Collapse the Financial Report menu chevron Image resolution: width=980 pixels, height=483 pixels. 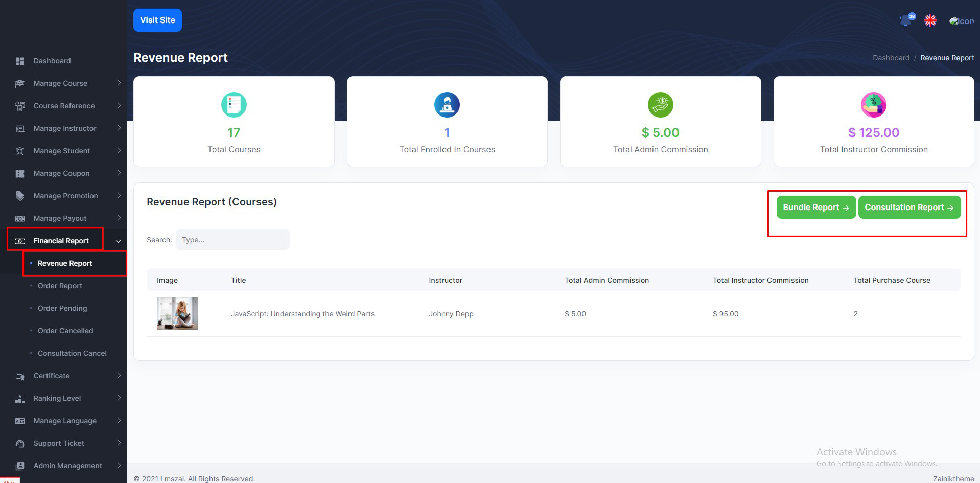(118, 241)
